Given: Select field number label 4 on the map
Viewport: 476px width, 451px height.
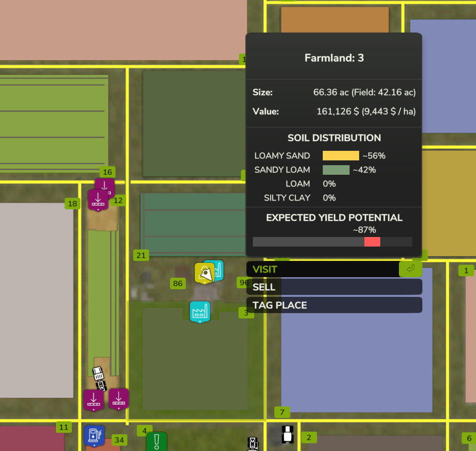Looking at the screenshot, I should coord(145,431).
